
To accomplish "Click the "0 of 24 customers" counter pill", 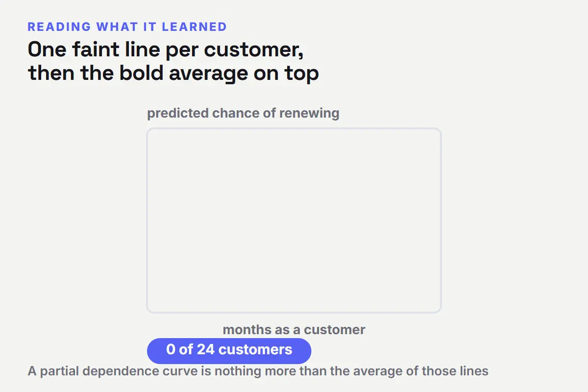I will (229, 351).
